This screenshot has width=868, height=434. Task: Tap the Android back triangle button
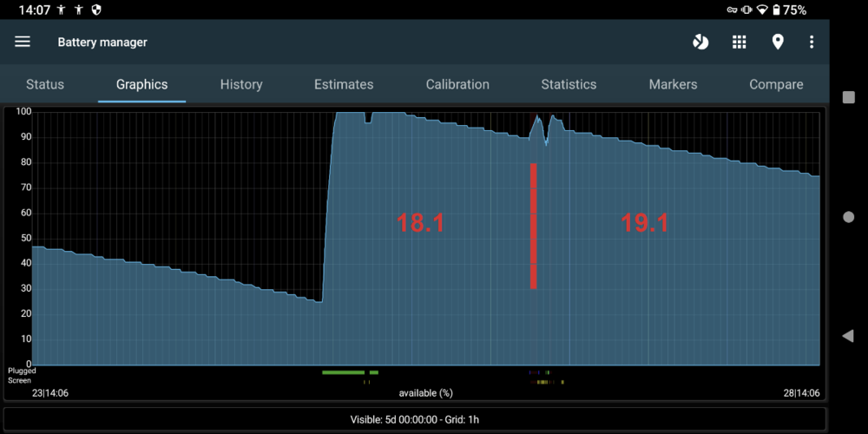[x=847, y=336]
